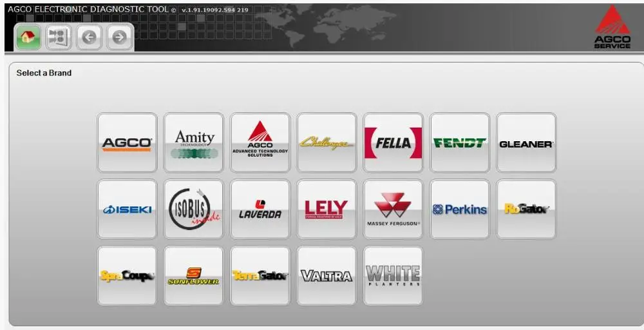
Task: Select the Fendt brand
Action: coord(460,142)
